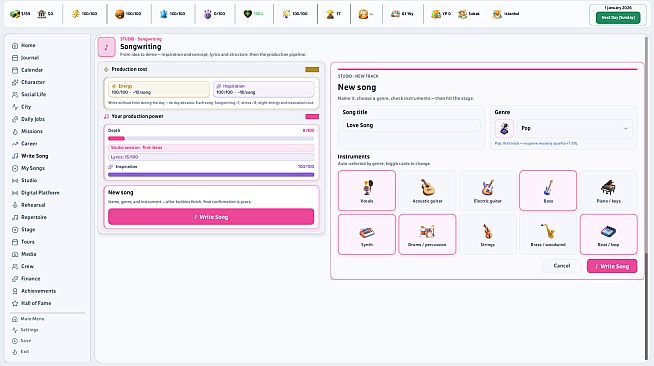654x366 pixels.
Task: Select the Electric guitar instrument card
Action: click(488, 190)
